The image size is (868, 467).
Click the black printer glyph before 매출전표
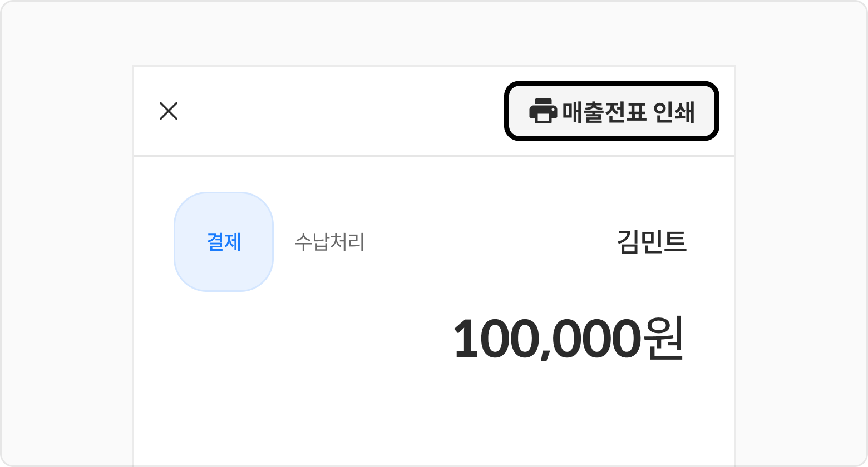(x=542, y=111)
